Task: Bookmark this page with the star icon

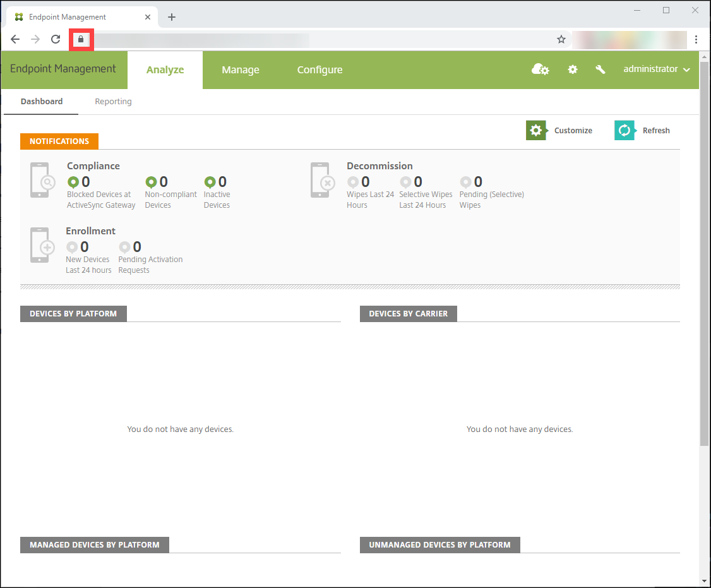Action: (561, 39)
